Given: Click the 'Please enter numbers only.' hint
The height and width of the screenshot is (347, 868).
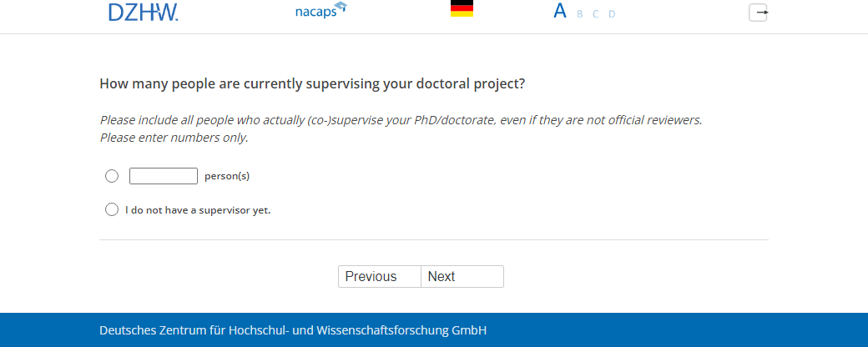Looking at the screenshot, I should coord(174,138).
